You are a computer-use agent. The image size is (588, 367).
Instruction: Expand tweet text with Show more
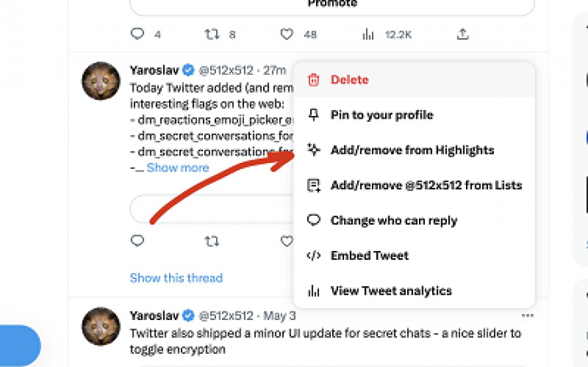(x=178, y=168)
